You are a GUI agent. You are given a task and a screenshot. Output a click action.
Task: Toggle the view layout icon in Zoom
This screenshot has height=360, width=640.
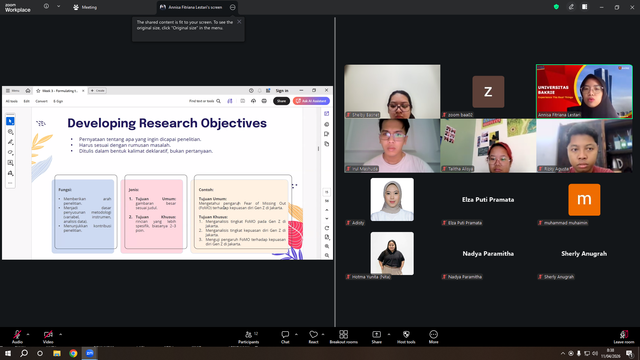(x=585, y=7)
